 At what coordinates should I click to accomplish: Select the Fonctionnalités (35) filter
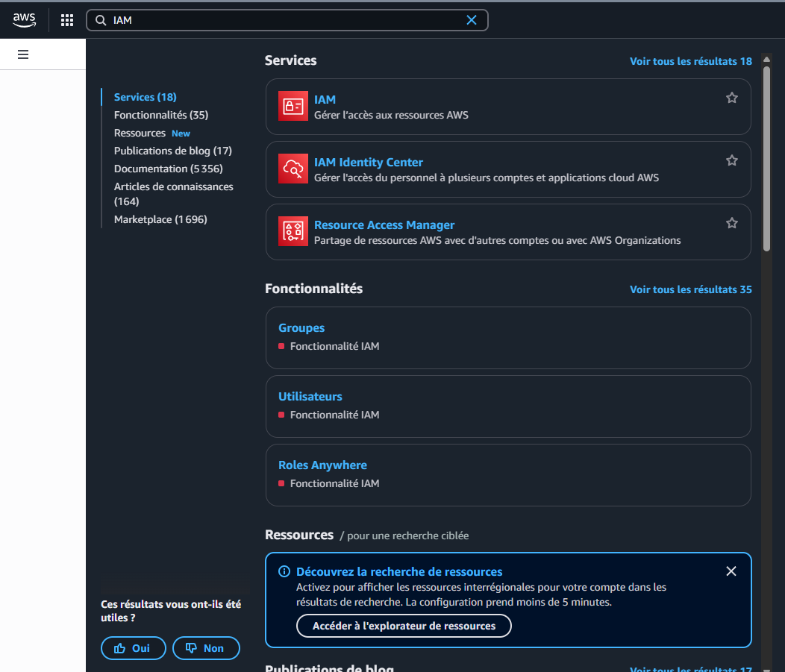[161, 115]
